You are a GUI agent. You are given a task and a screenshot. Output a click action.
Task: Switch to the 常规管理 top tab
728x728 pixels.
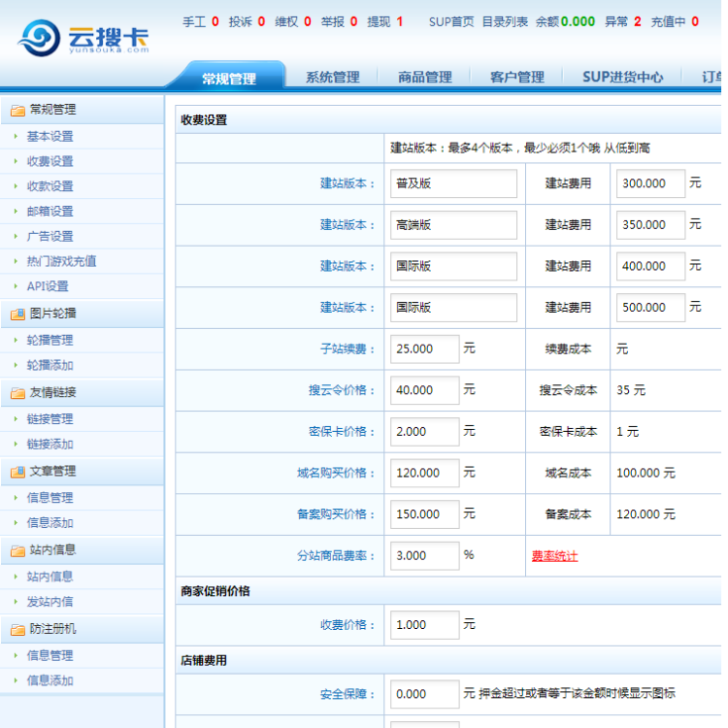pyautogui.click(x=229, y=78)
